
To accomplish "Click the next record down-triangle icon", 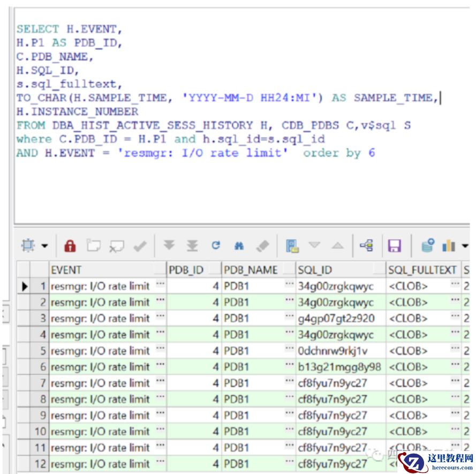I will pos(314,244).
